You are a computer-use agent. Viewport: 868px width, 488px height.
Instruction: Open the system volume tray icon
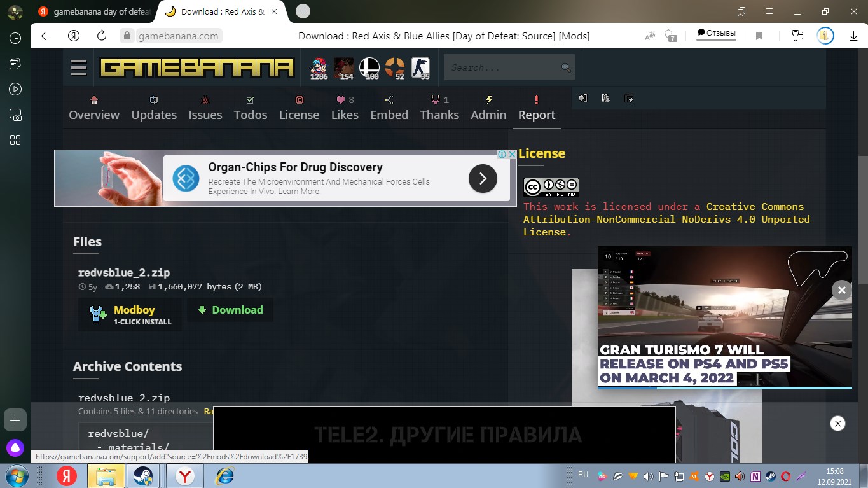pyautogui.click(x=649, y=476)
